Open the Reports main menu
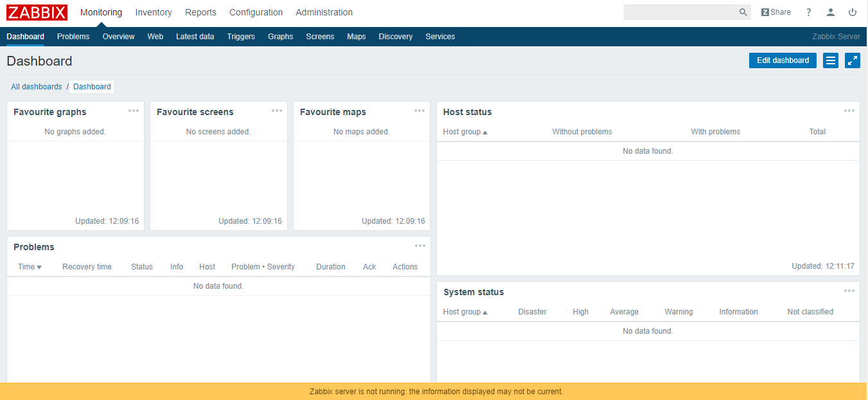 (x=200, y=12)
